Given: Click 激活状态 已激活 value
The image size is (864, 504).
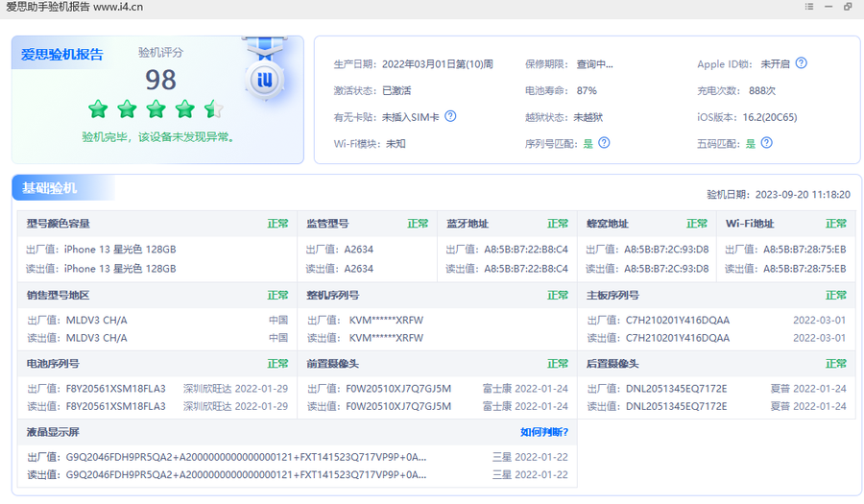Looking at the screenshot, I should point(396,91).
